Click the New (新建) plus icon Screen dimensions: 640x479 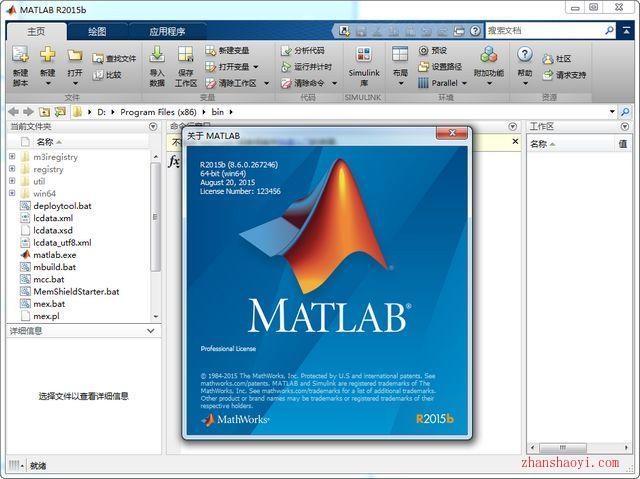[48, 55]
